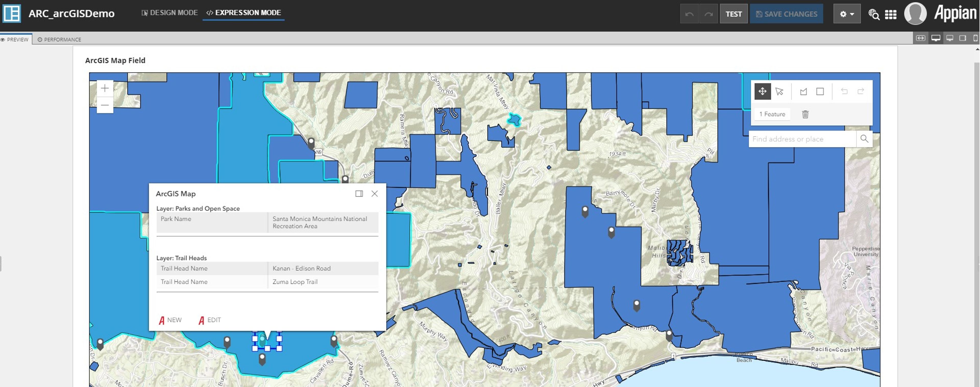Click the map search magnifier button
This screenshot has height=387, width=980.
864,139
